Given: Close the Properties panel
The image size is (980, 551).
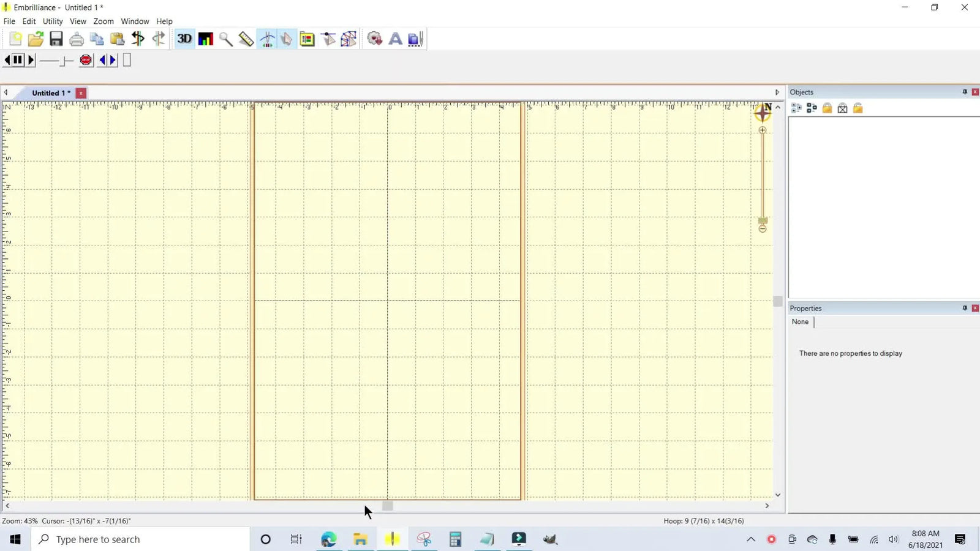Looking at the screenshot, I should coord(975,308).
